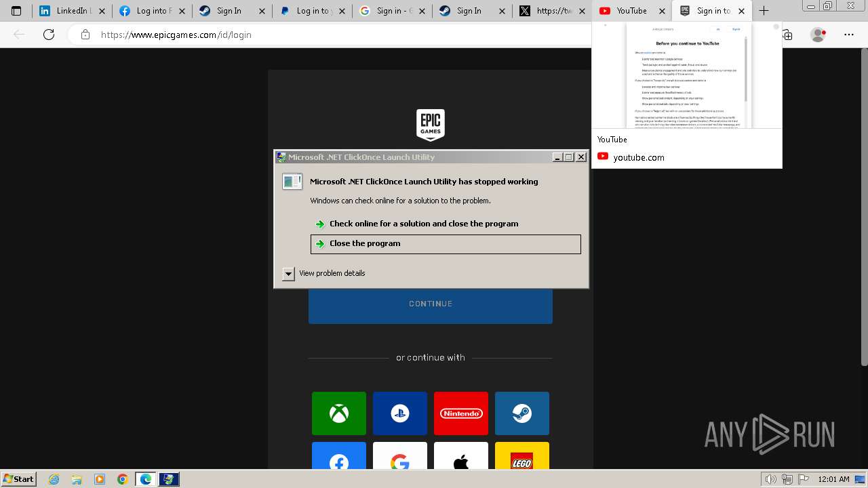Click the YouTube tab preview thumbnail
The width and height of the screenshot is (868, 488).
[686, 75]
